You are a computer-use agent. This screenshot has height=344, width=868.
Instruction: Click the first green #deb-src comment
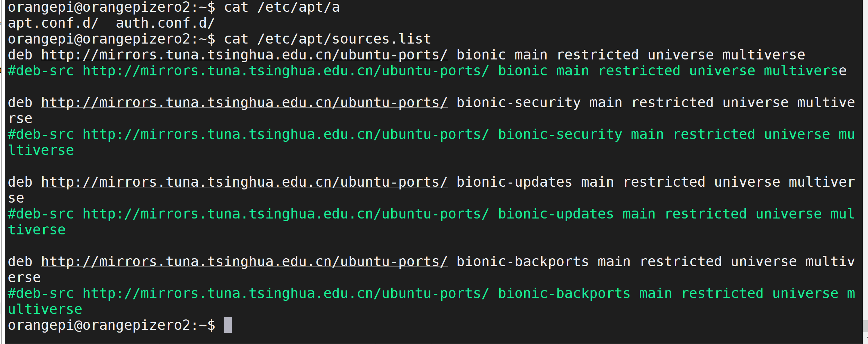pos(41,71)
